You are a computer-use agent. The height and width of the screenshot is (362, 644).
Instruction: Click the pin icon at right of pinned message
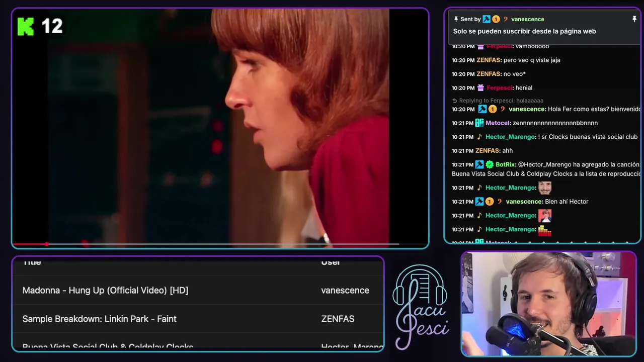634,19
